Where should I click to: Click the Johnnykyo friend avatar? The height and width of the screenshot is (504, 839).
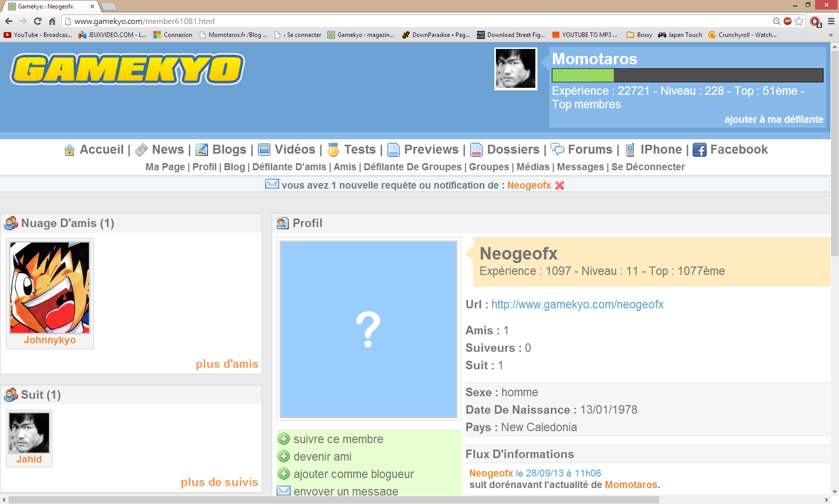point(50,287)
